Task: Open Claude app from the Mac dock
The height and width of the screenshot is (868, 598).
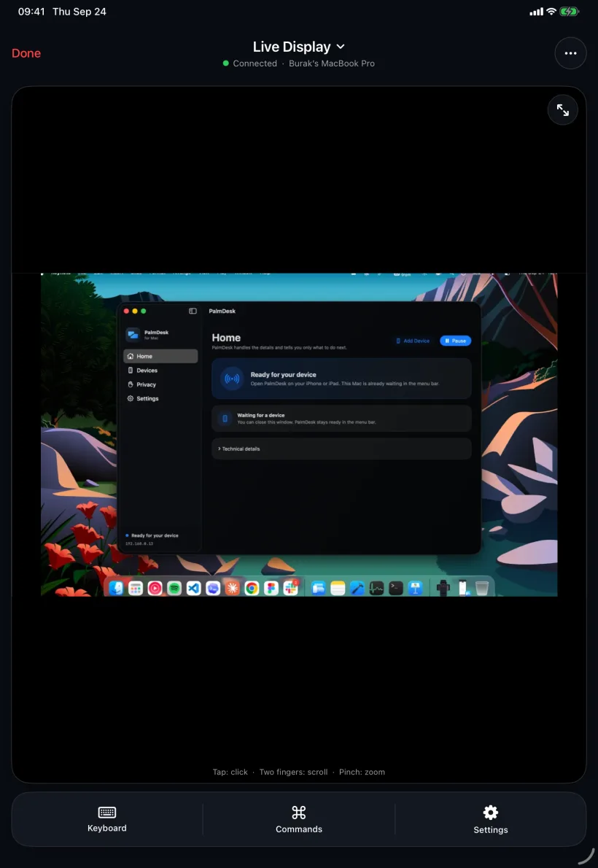Action: pyautogui.click(x=233, y=588)
